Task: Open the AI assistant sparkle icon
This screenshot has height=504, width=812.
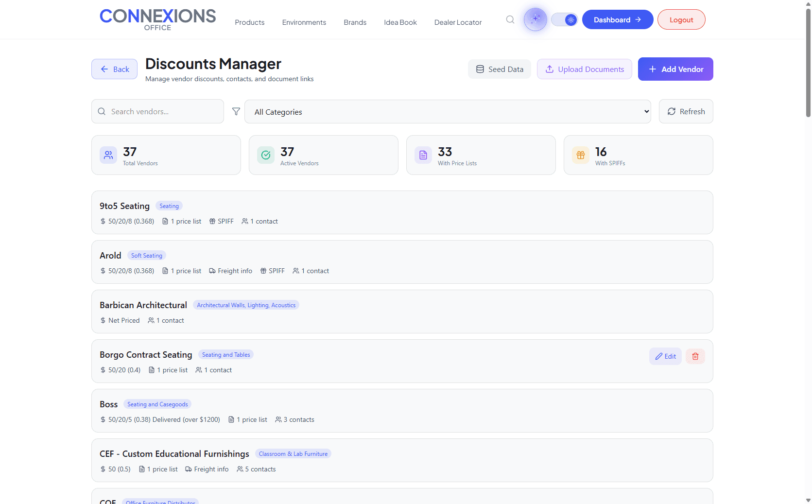Action: (x=535, y=19)
